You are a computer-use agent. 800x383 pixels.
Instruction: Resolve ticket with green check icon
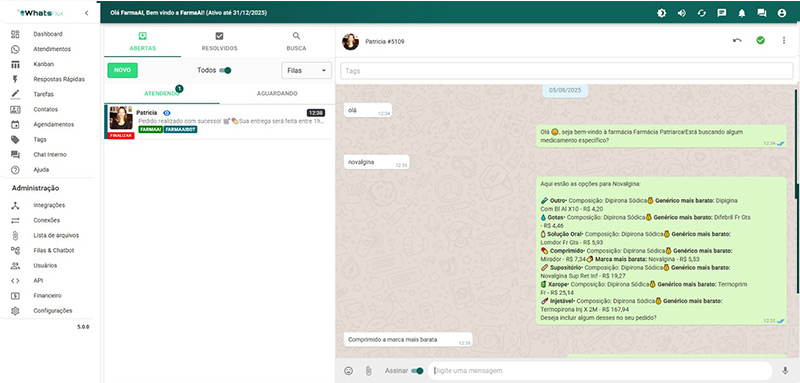click(x=761, y=40)
